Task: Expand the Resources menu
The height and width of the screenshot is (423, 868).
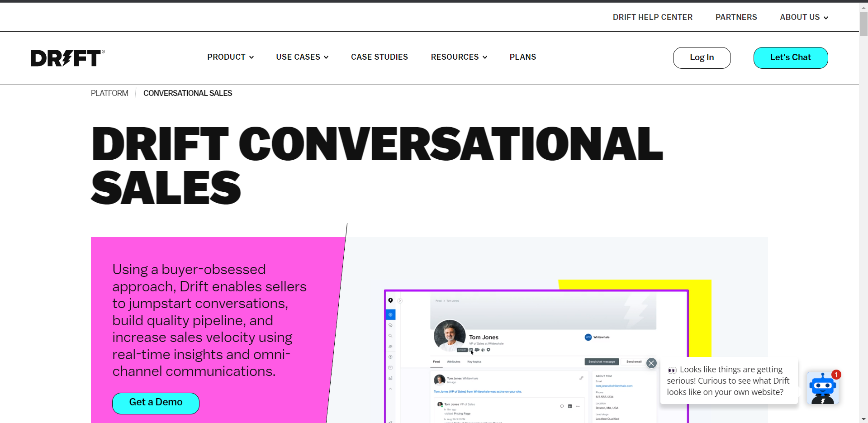Action: pyautogui.click(x=459, y=57)
